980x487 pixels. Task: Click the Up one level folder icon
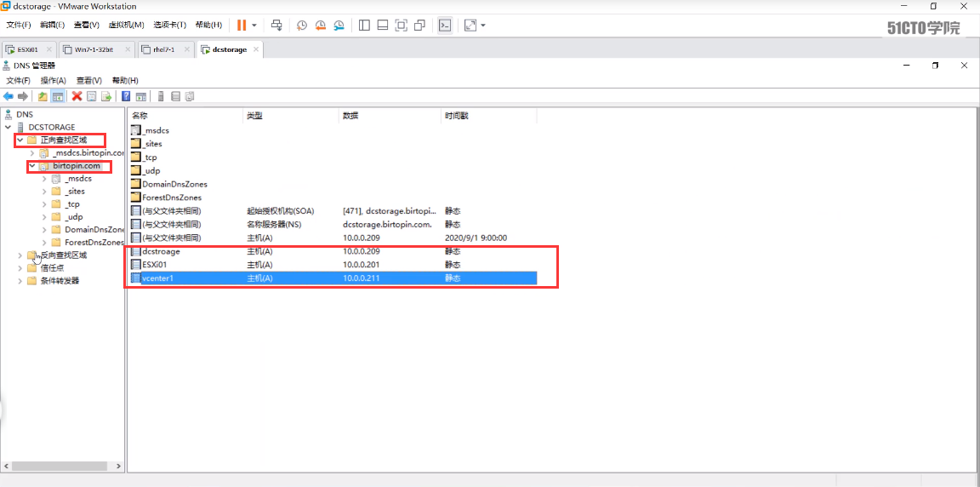[43, 96]
